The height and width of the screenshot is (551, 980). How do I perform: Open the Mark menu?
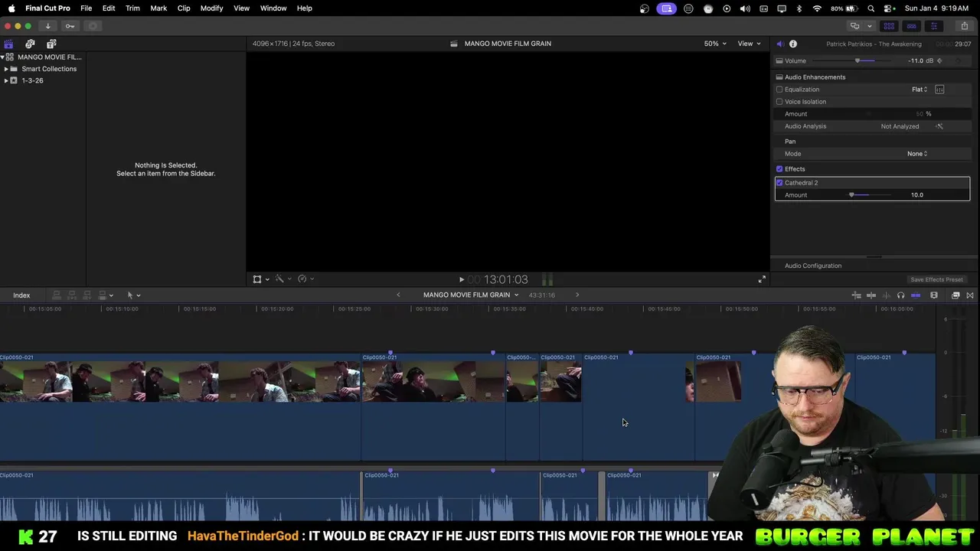click(158, 8)
